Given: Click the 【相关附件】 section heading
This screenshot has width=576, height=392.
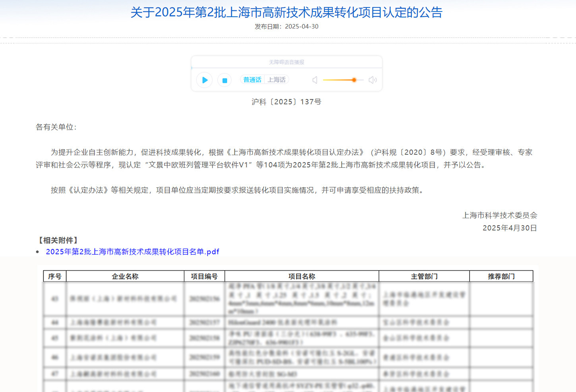Looking at the screenshot, I should pos(58,240).
